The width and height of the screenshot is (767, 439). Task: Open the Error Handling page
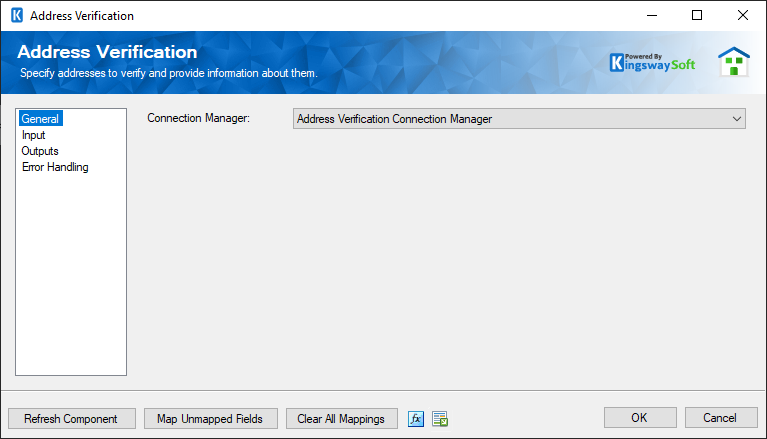coord(55,167)
